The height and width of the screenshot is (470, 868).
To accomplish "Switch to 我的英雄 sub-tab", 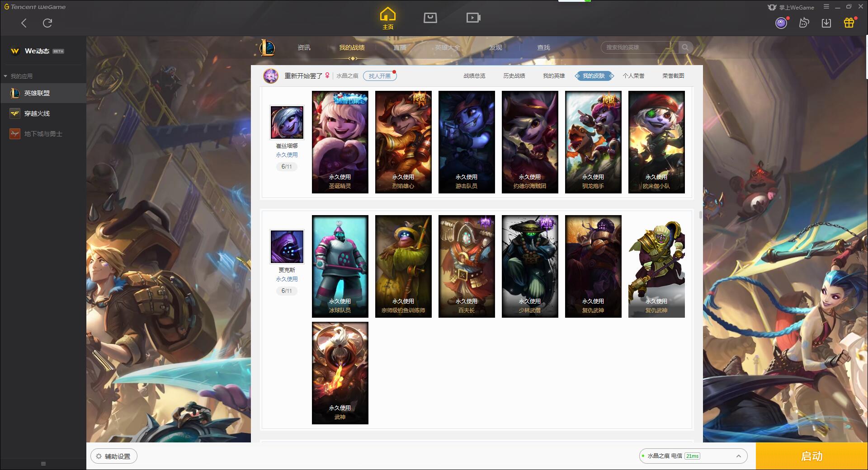I will [554, 76].
